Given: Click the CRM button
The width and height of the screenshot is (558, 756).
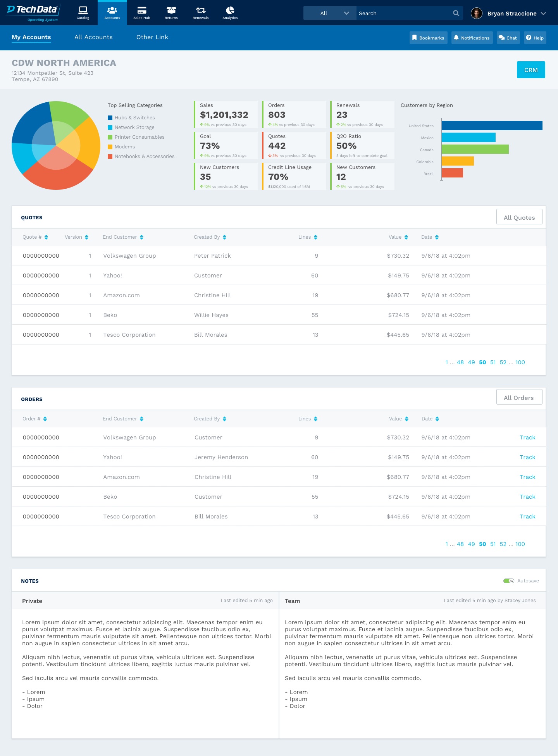Looking at the screenshot, I should point(531,70).
